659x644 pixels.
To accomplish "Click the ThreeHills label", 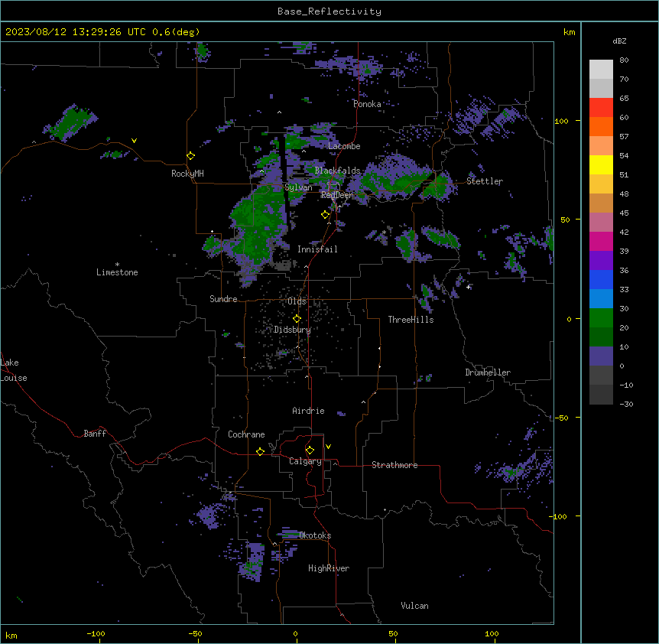I will point(411,320).
